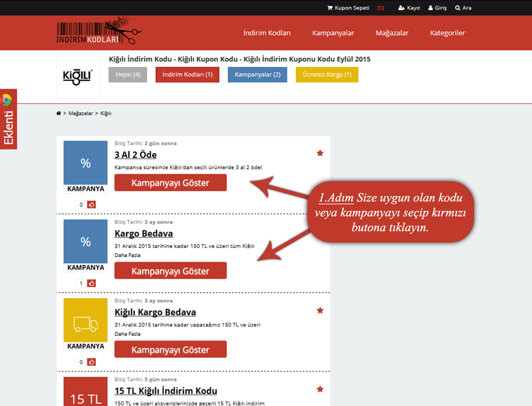Select the Hepsi (4) filter tab
The width and height of the screenshot is (532, 406).
point(128,75)
